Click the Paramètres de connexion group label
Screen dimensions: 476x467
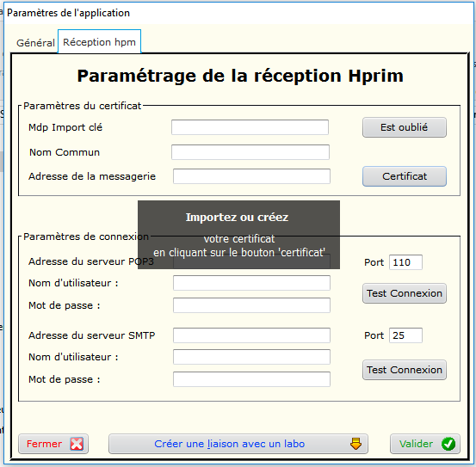pos(86,237)
